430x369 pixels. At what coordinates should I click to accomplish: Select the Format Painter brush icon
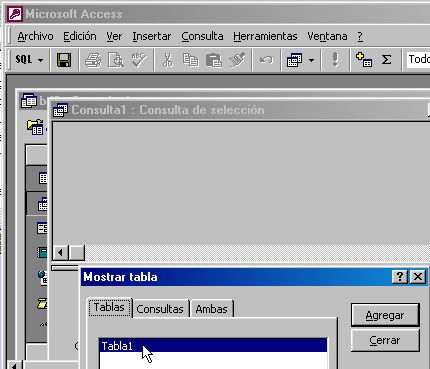coord(237,60)
